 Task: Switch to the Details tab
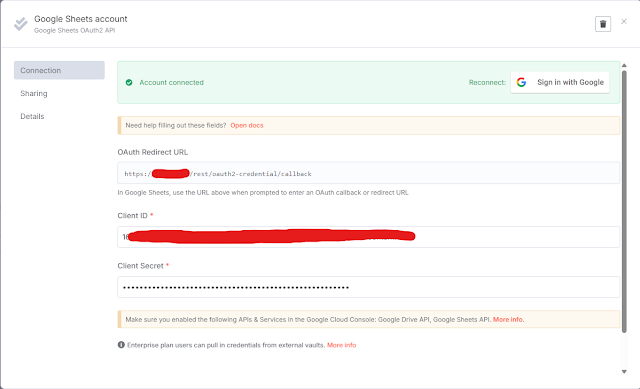pyautogui.click(x=32, y=116)
